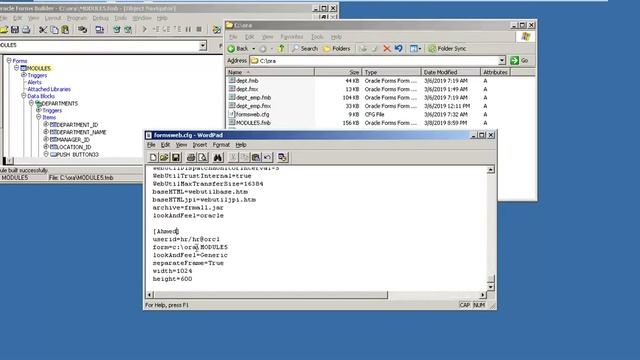
Task: Click the Folders button in Explorer
Action: tap(337, 49)
